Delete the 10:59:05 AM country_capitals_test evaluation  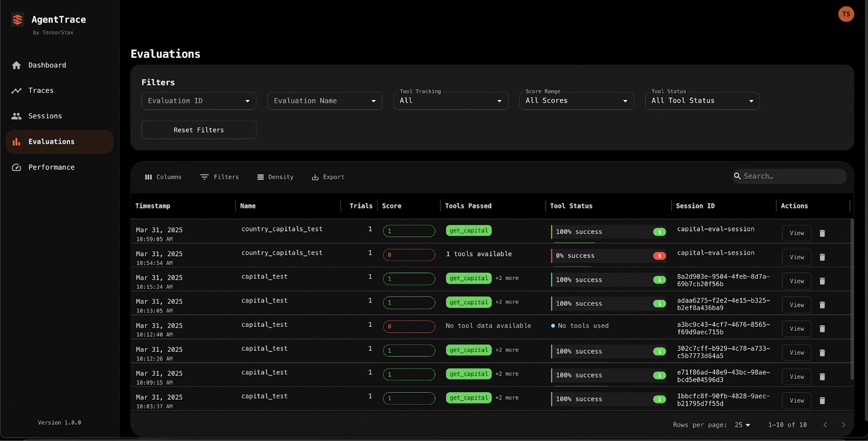coord(822,233)
